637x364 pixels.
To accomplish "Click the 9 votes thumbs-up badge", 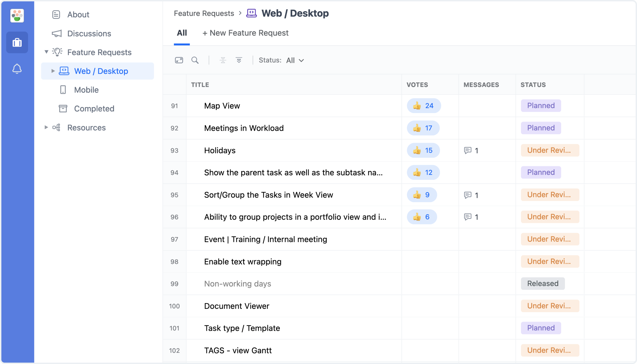I will point(422,195).
